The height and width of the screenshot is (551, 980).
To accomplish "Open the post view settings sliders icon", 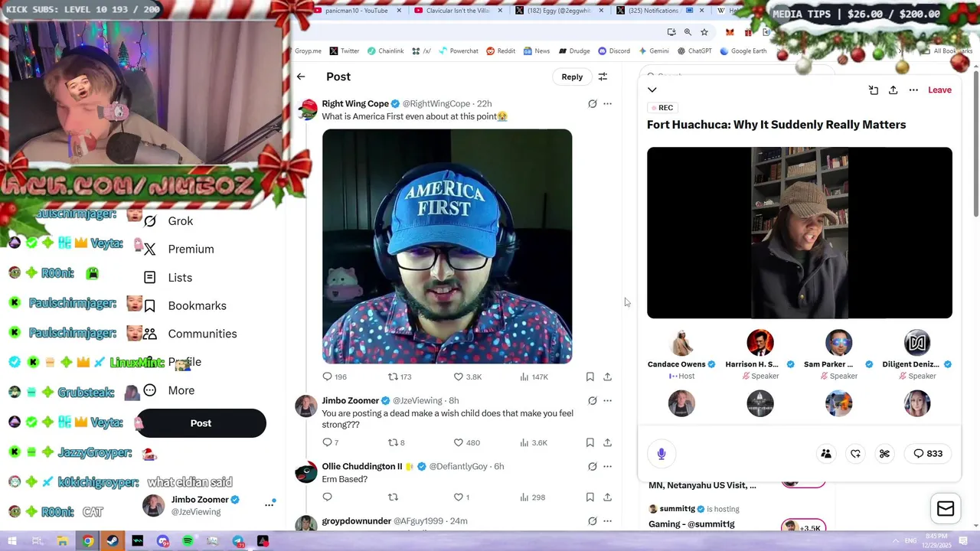I will point(603,77).
